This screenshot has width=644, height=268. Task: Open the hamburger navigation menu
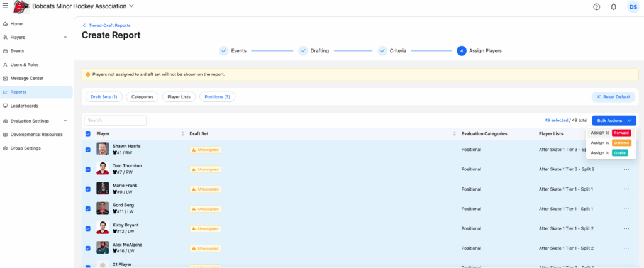tap(5, 6)
